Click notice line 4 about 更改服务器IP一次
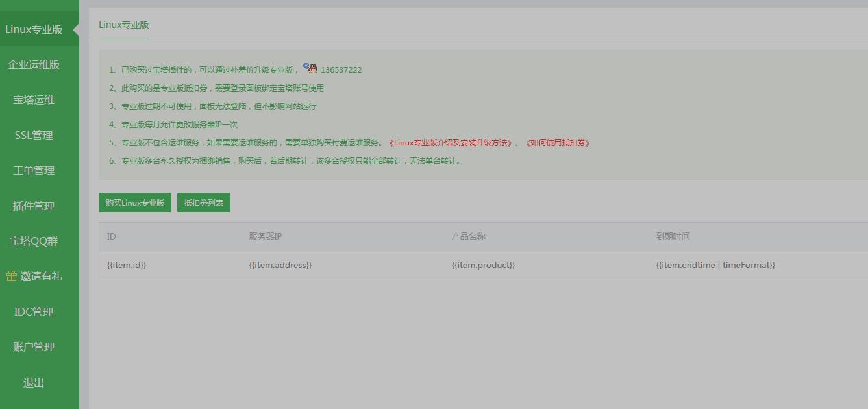Viewport: 868px width, 409px height. click(x=173, y=124)
